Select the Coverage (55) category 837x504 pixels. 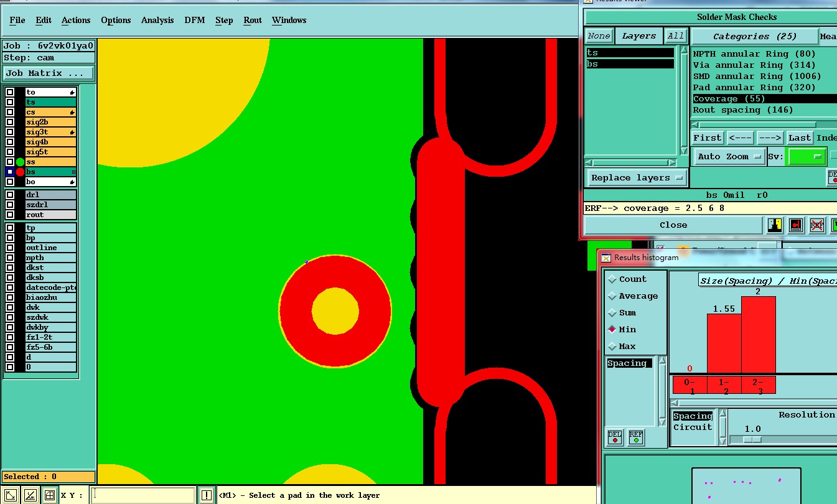pyautogui.click(x=764, y=99)
